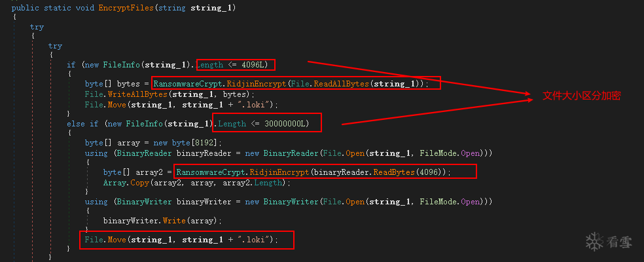This screenshot has width=644, height=262.
Task: Click FileMode on the BinaryWriter line
Action: [x=439, y=202]
